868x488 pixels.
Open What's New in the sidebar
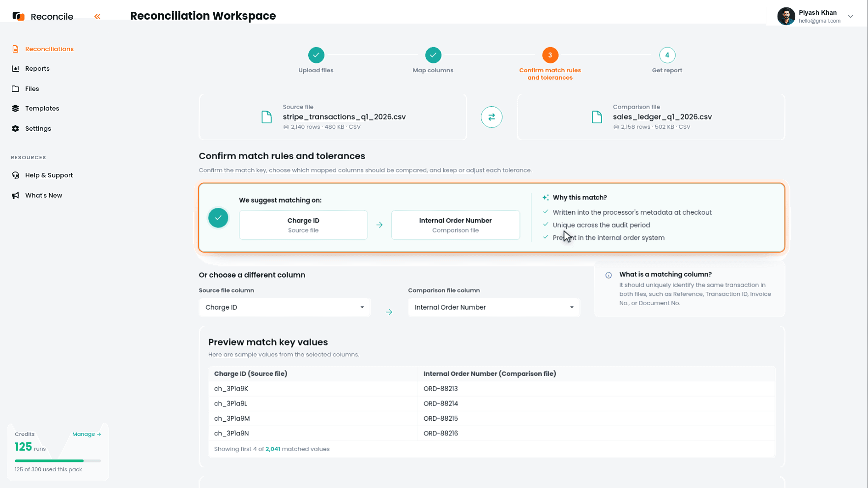pyautogui.click(x=44, y=195)
